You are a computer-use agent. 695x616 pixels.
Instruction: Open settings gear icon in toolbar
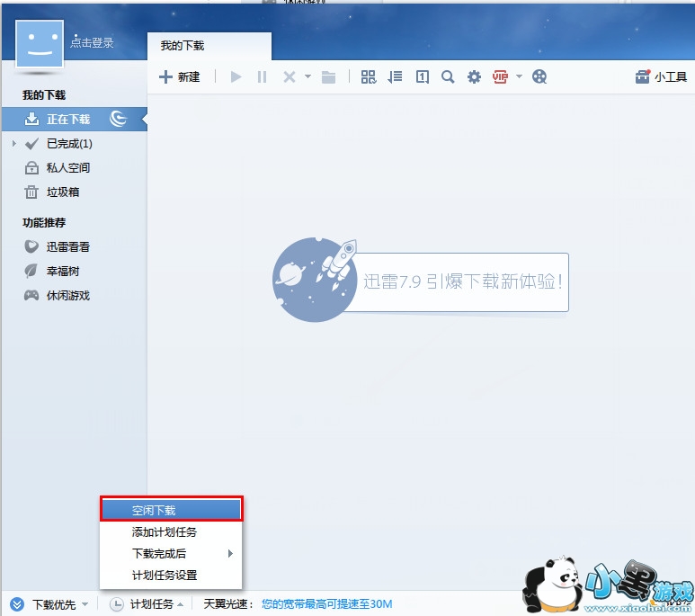point(474,77)
